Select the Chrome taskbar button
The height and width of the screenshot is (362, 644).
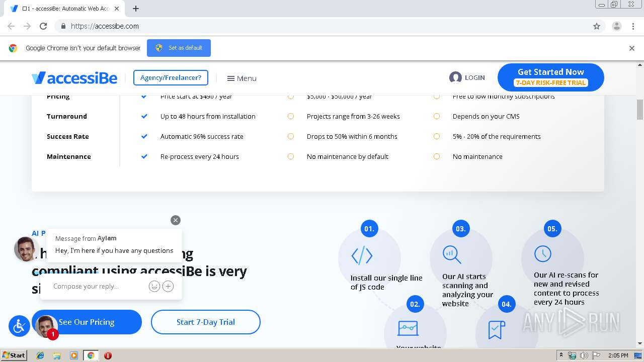click(91, 355)
